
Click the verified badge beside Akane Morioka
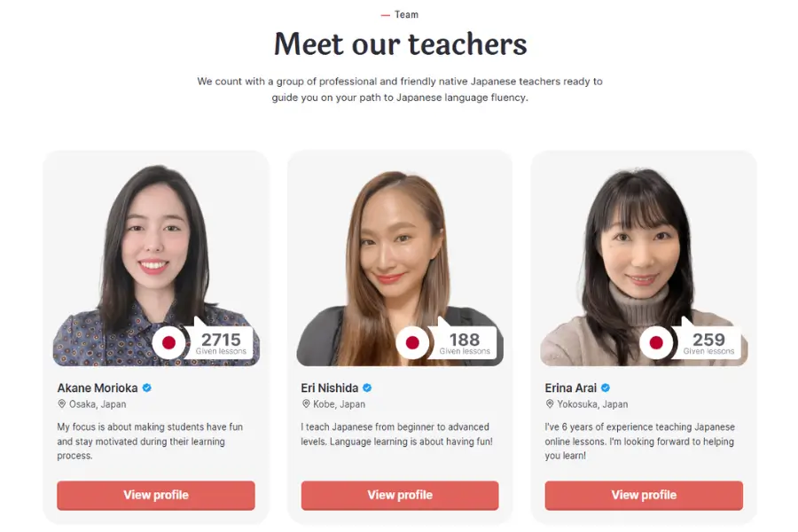147,388
